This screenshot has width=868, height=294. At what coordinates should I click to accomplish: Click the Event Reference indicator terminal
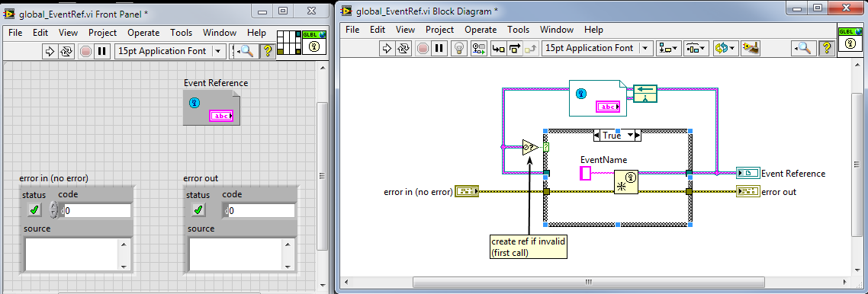tap(747, 174)
